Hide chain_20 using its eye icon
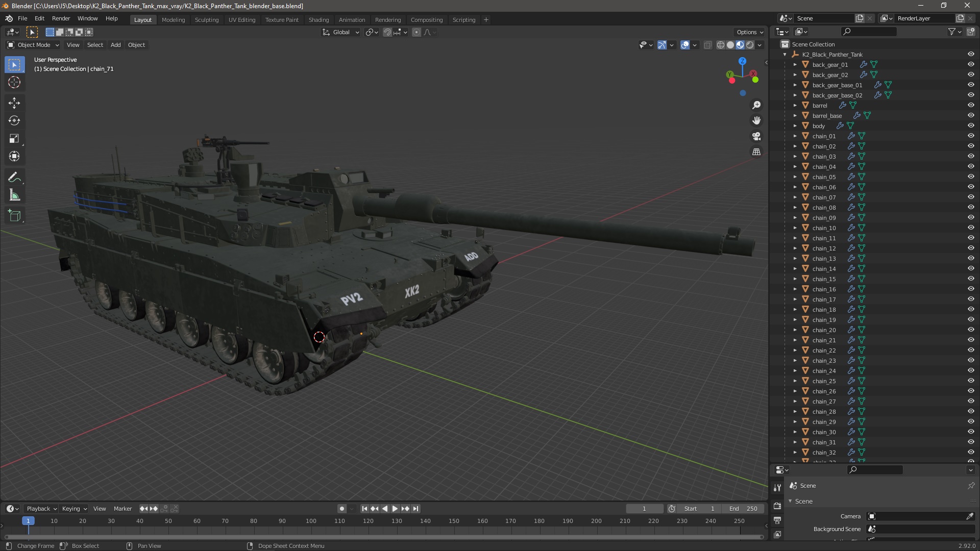The width and height of the screenshot is (980, 551). pos(971,330)
